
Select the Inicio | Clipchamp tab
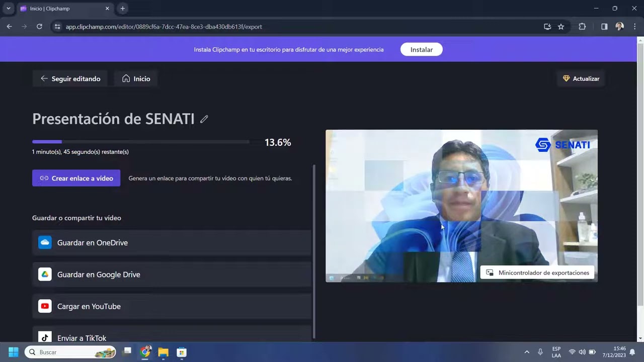[x=64, y=9]
